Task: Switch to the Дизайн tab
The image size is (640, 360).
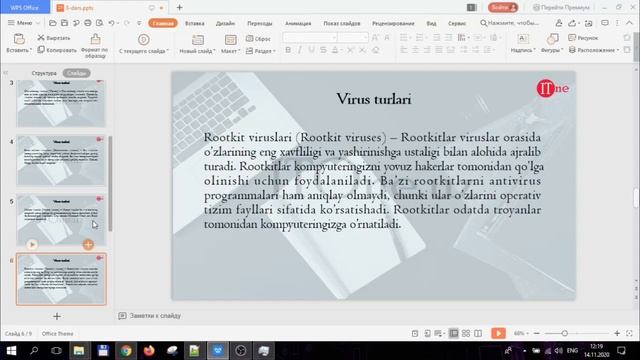Action: [x=225, y=23]
